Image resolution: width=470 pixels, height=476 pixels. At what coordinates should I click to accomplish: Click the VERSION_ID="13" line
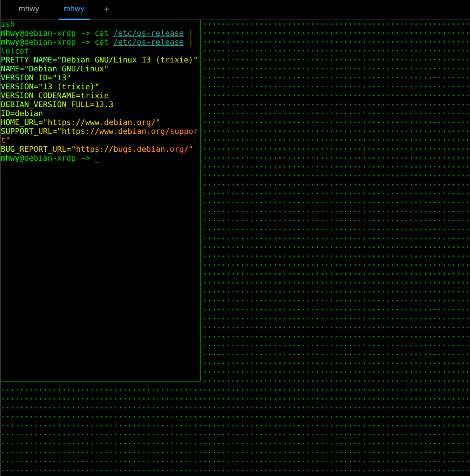pyautogui.click(x=36, y=78)
